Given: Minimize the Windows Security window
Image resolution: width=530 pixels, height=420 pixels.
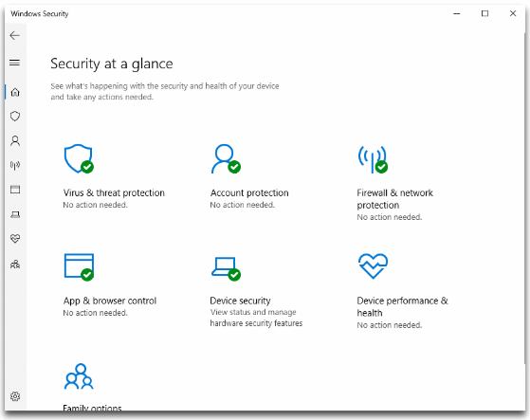Looking at the screenshot, I should coord(457,13).
